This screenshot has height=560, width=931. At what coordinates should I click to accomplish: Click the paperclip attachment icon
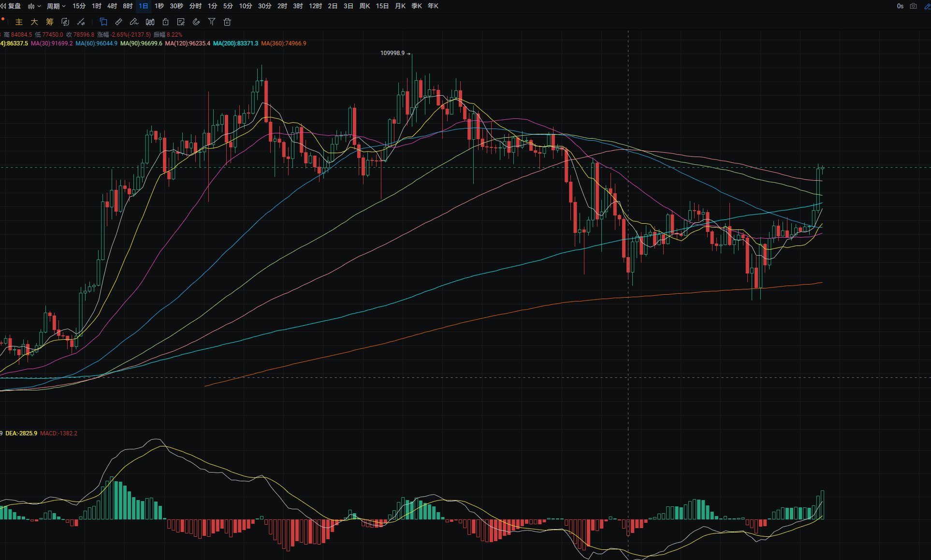pyautogui.click(x=196, y=22)
